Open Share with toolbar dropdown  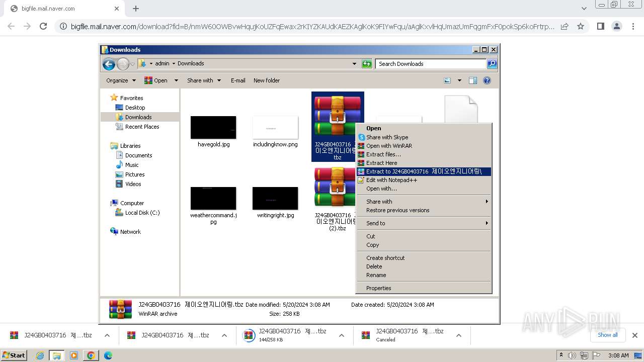(x=204, y=80)
